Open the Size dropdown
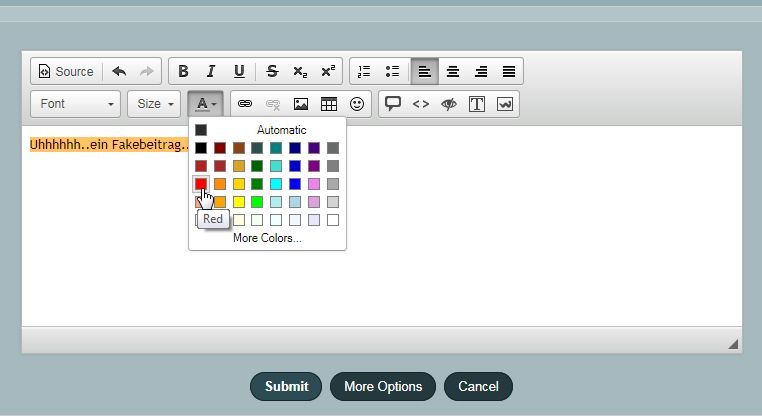Screen dimensions: 762x416 click(x=155, y=103)
